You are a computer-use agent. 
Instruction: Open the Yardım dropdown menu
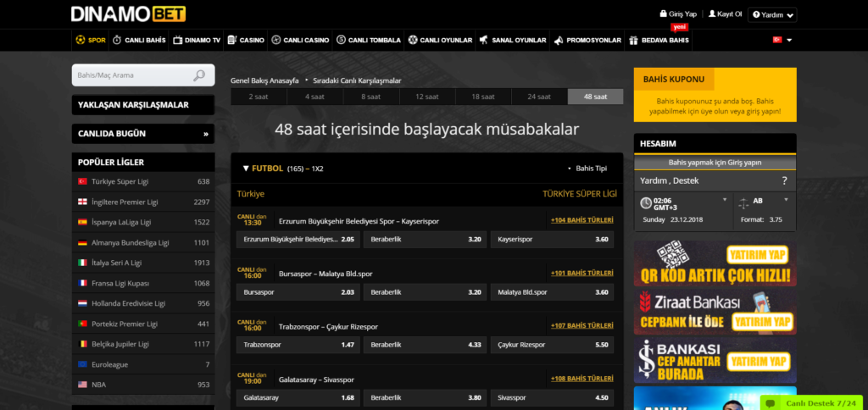point(772,14)
